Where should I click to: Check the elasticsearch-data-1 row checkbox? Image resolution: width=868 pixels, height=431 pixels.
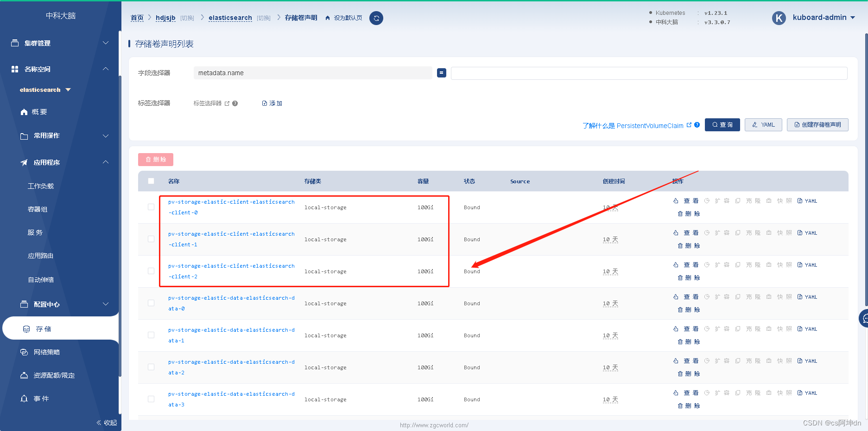coord(151,335)
